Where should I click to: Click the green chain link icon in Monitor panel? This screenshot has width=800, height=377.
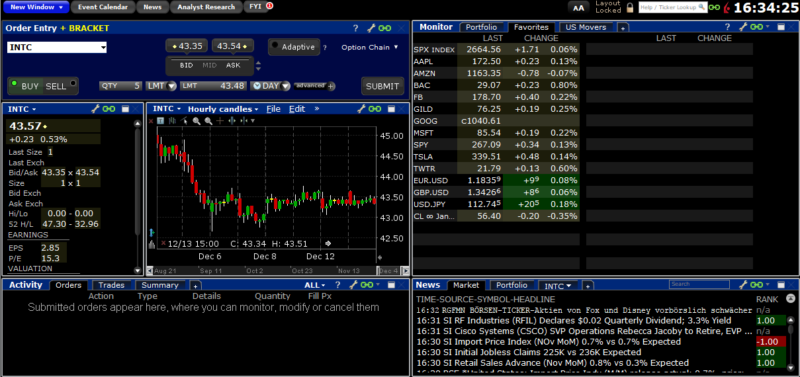[x=757, y=27]
